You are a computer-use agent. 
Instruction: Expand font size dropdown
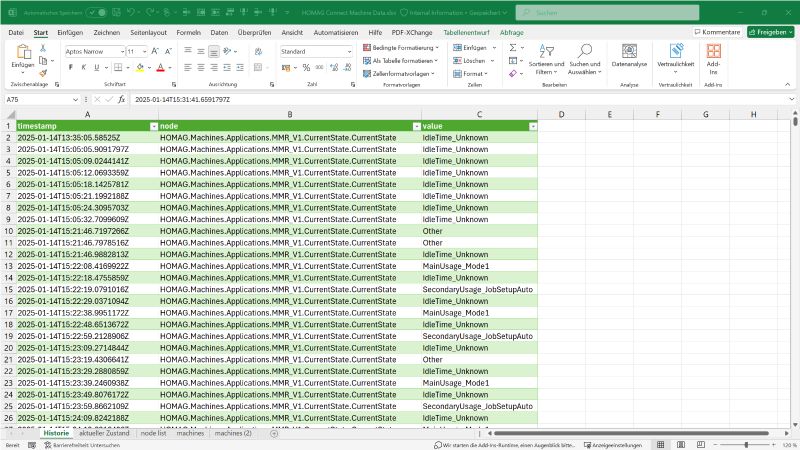pyautogui.click(x=145, y=52)
